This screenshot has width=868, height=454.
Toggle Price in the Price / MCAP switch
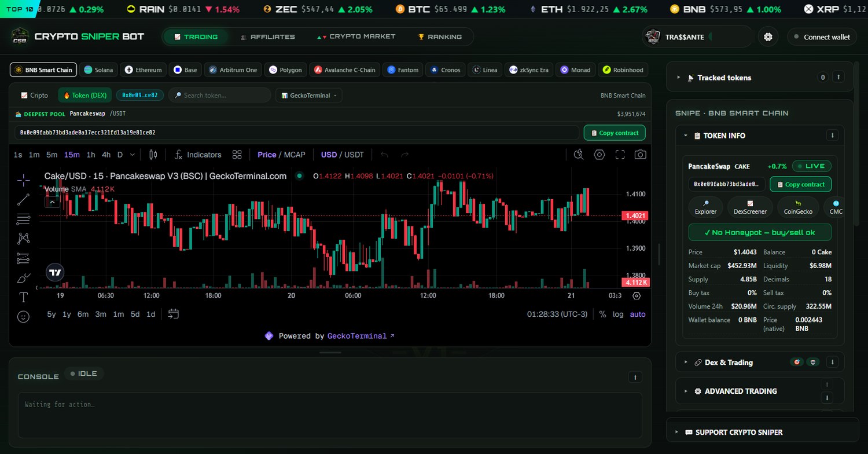[267, 155]
